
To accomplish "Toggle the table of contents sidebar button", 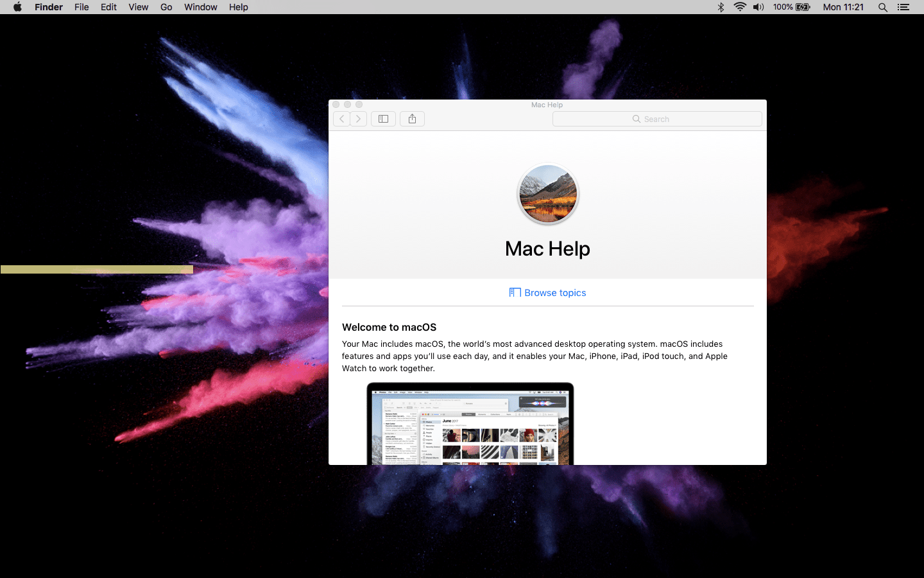I will click(383, 119).
